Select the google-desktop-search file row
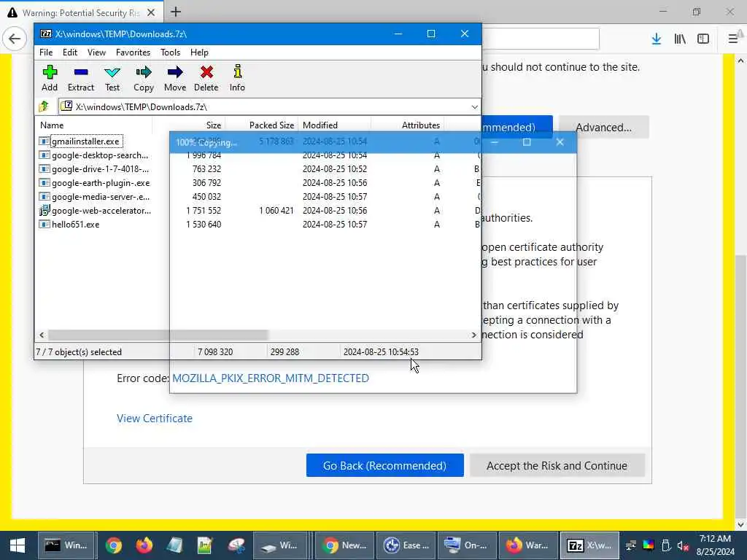 (x=100, y=155)
